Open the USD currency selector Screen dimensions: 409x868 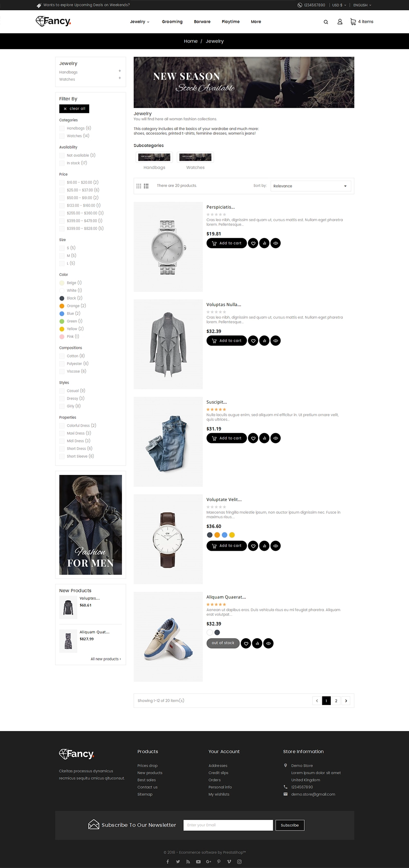pos(339,5)
